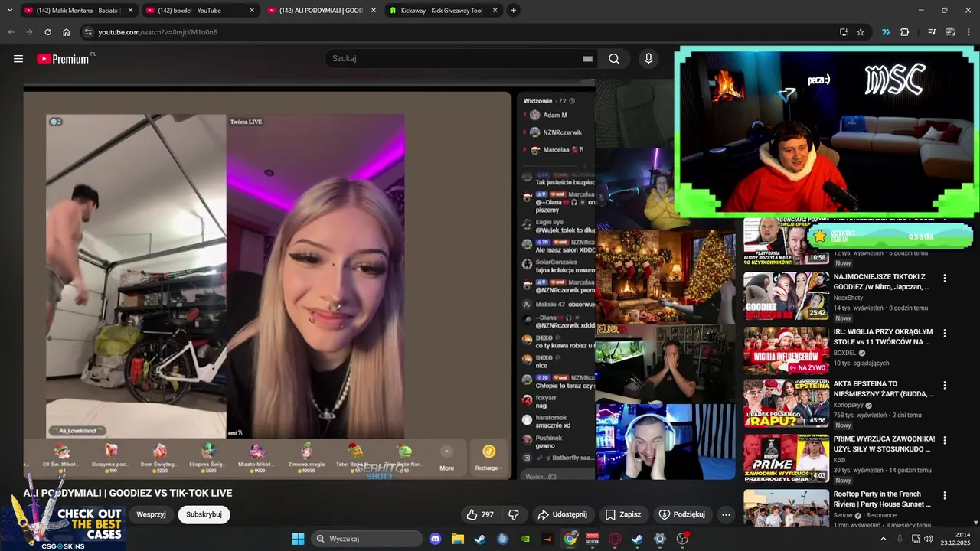Image resolution: width=980 pixels, height=551 pixels.
Task: Open options menu for Rooftop Party video
Action: (944, 496)
